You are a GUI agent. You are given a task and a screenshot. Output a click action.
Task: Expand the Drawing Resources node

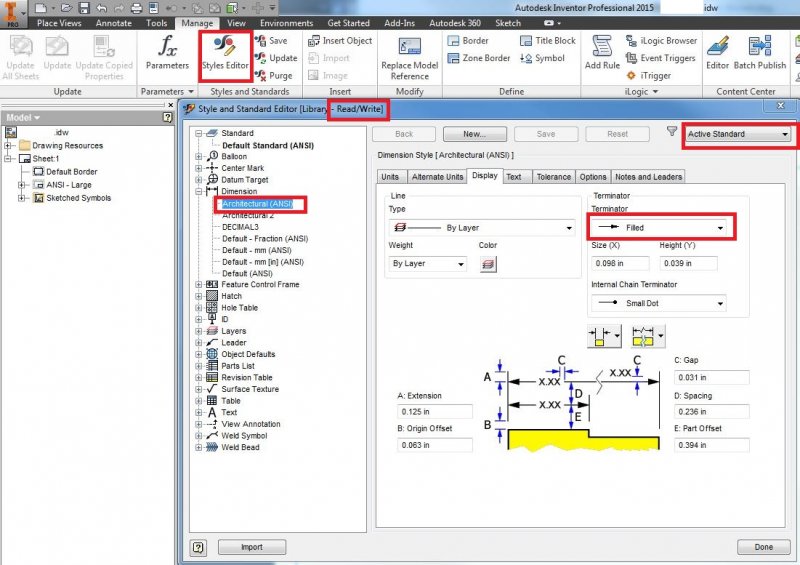coord(8,145)
